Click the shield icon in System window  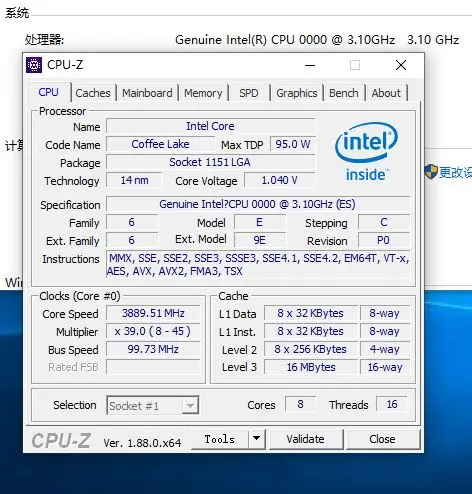pyautogui.click(x=431, y=172)
